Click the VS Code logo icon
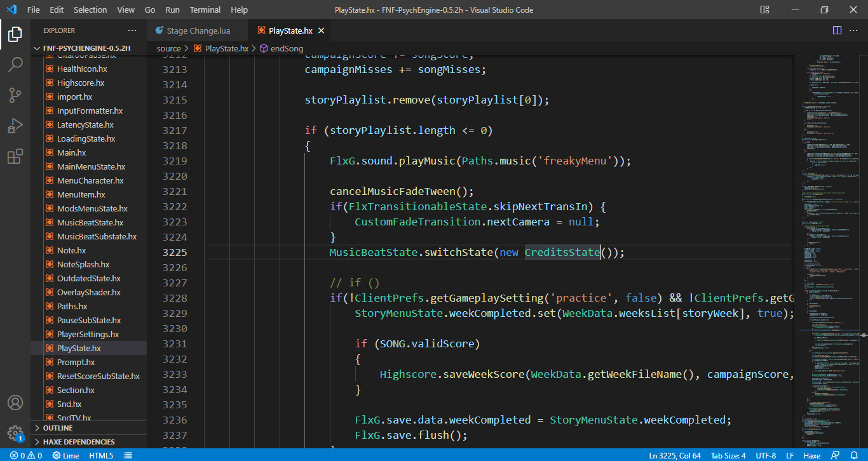The height and width of the screenshot is (461, 868). coord(11,10)
